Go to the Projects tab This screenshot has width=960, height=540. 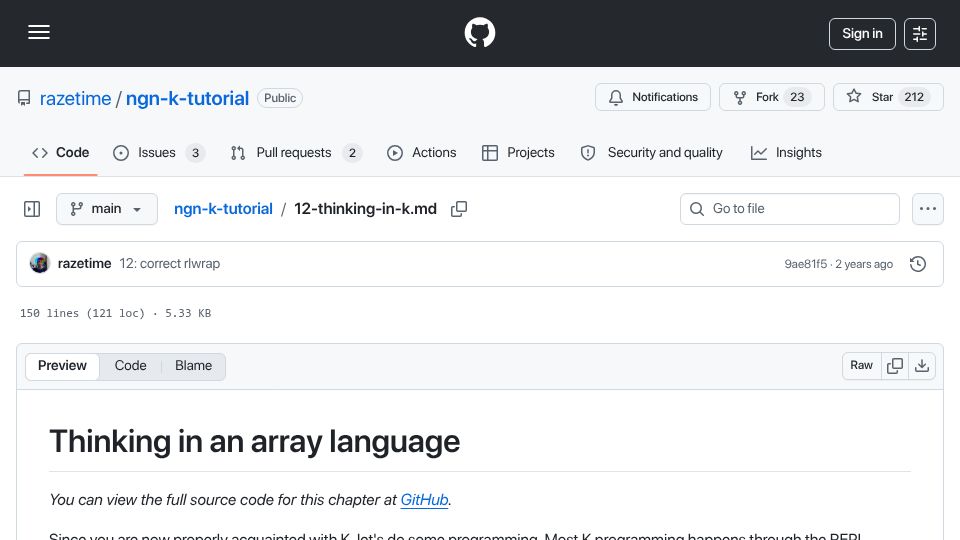click(518, 153)
